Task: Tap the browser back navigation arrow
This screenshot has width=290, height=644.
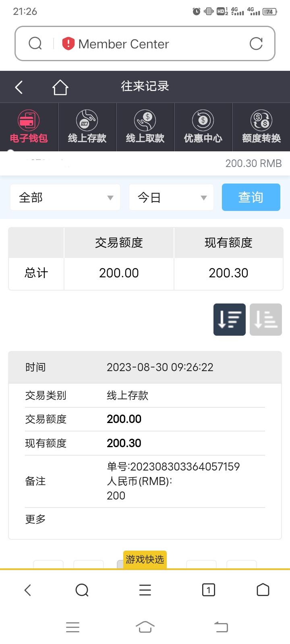Action: (27, 590)
